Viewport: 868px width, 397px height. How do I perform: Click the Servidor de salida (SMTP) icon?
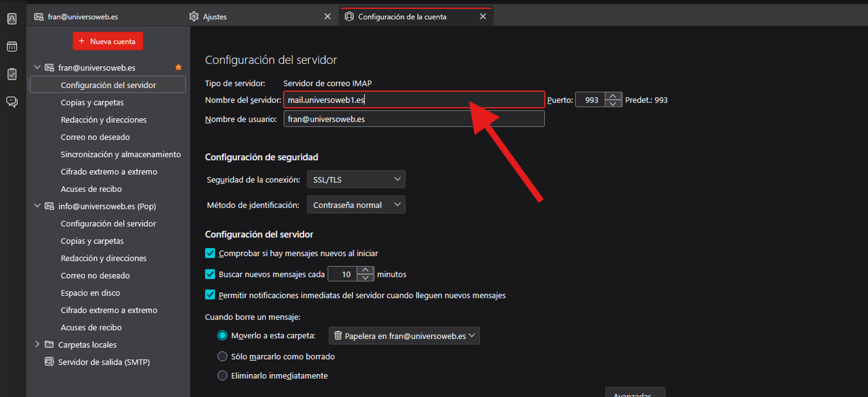click(49, 362)
